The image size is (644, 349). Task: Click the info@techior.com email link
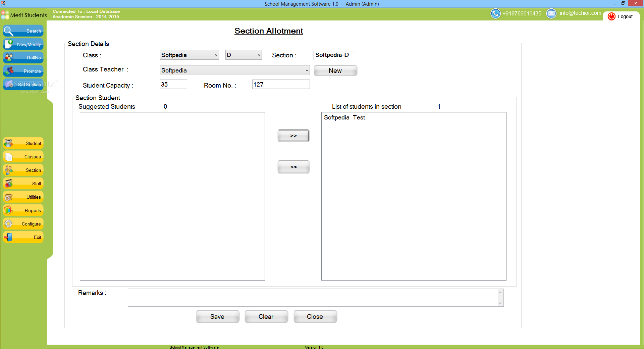point(580,13)
